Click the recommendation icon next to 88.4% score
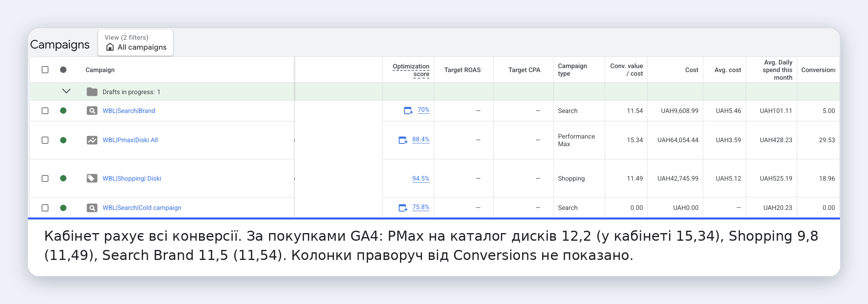This screenshot has height=304, width=868. coord(403,140)
